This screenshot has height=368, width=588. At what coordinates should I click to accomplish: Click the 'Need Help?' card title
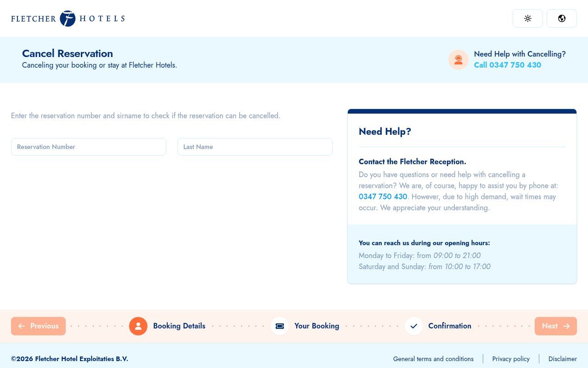[x=385, y=132]
